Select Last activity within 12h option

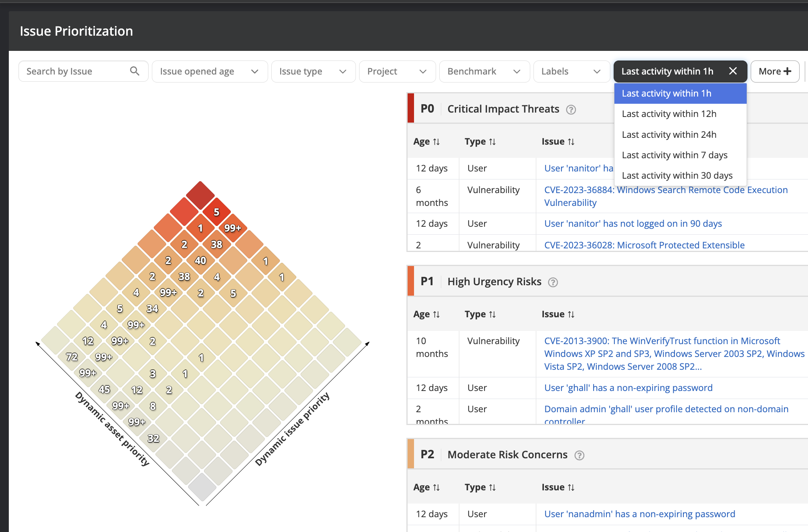pos(669,114)
